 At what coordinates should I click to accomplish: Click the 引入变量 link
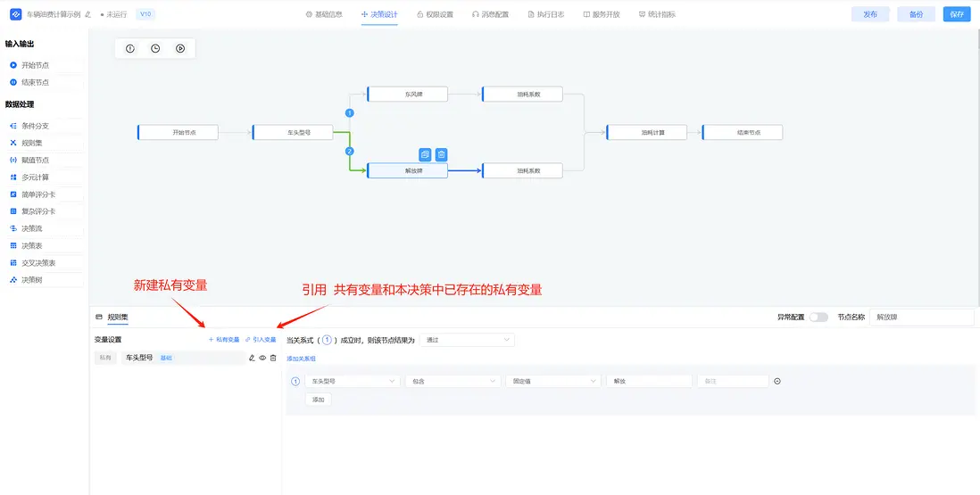pos(261,340)
